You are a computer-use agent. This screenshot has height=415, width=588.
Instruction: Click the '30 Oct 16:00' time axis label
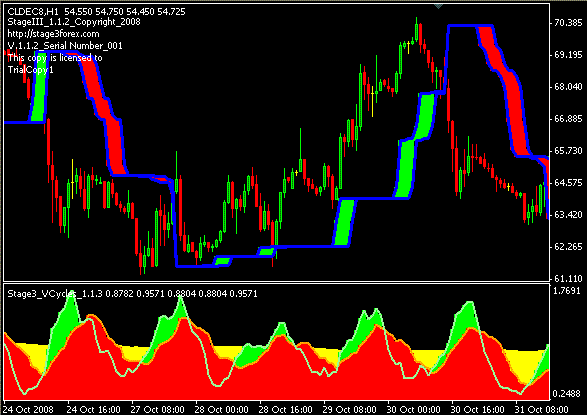pos(478,409)
